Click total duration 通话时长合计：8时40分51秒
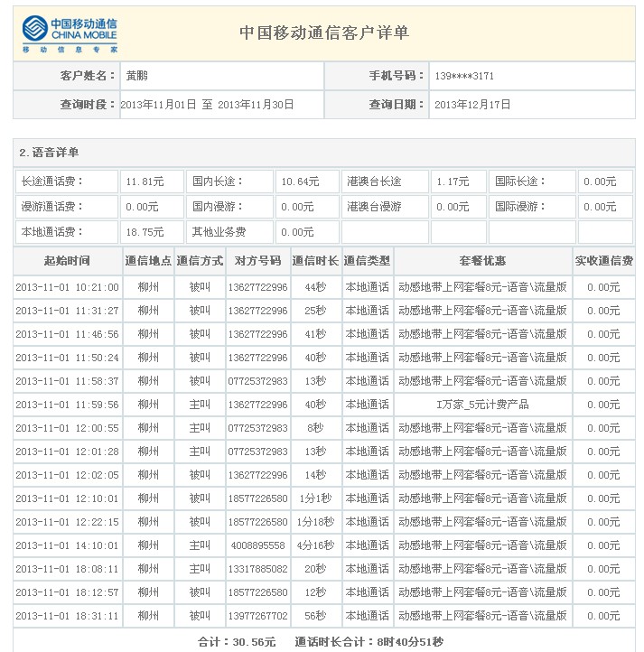The height and width of the screenshot is (652, 644). coord(369,642)
